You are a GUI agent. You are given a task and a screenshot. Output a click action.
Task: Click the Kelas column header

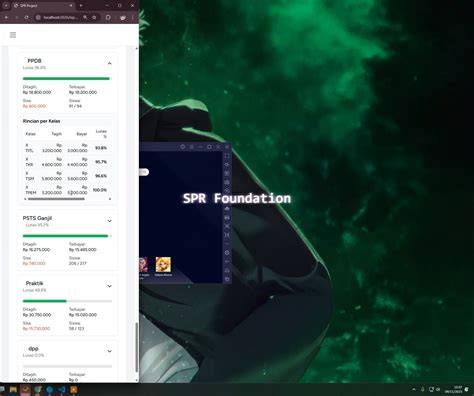[x=30, y=134]
